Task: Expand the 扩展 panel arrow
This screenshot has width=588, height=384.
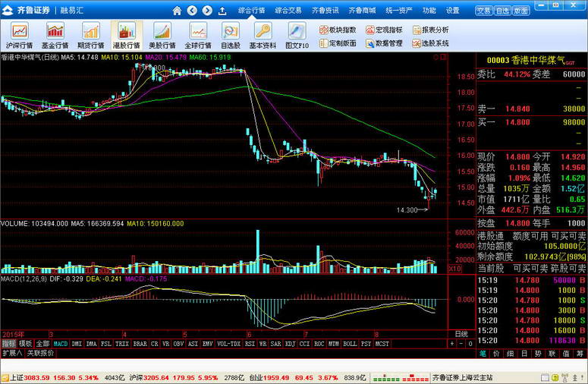Action: click(12, 353)
